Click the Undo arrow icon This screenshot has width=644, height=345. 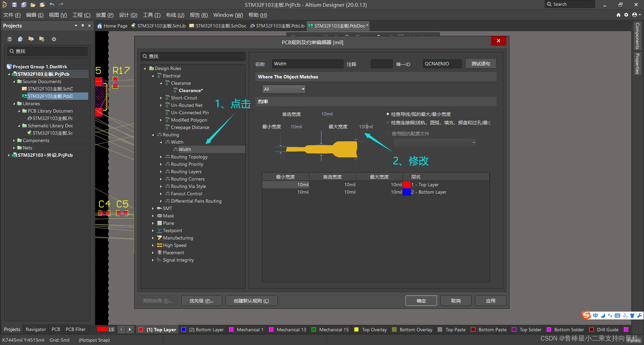(52, 5)
